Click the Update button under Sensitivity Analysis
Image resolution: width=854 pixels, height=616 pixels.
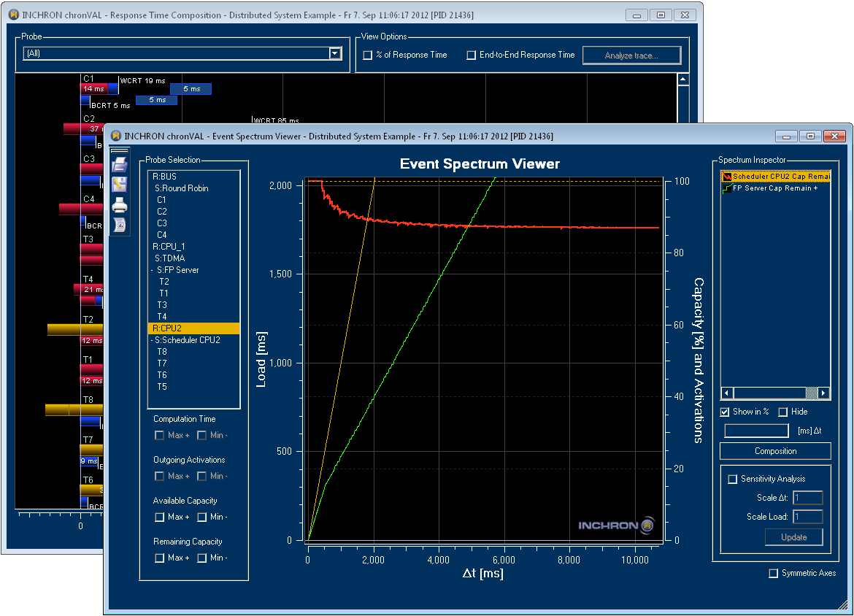(793, 537)
